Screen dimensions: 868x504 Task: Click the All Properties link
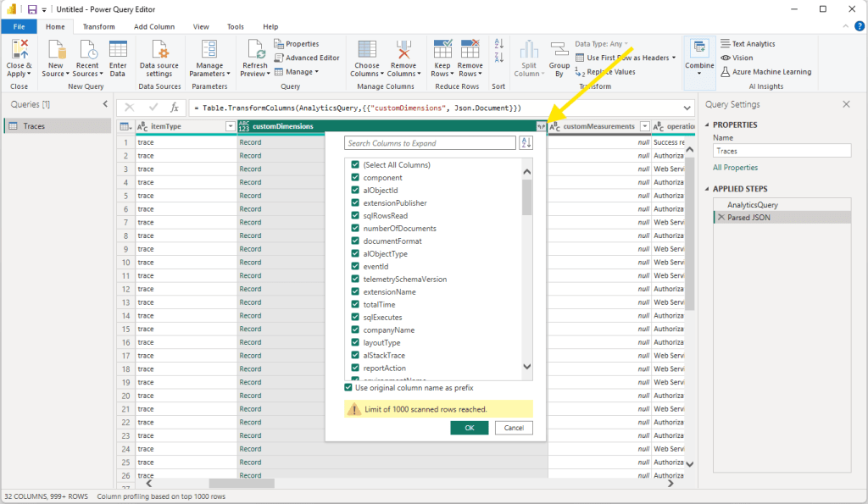point(735,168)
